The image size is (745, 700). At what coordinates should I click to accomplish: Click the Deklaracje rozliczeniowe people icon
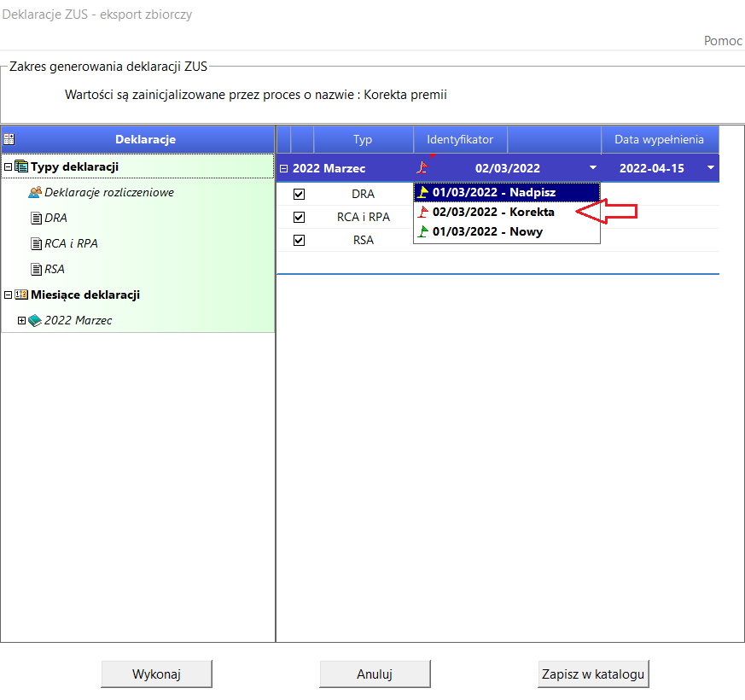pos(35,192)
